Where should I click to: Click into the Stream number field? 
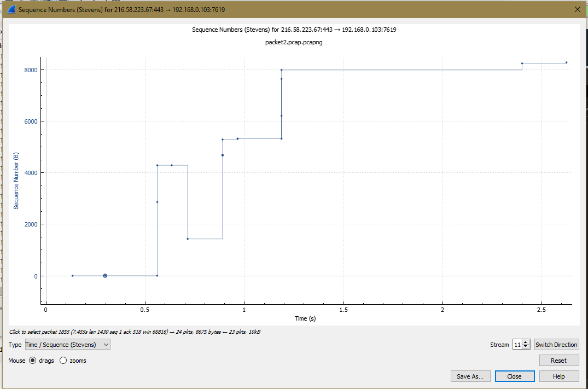click(x=517, y=345)
